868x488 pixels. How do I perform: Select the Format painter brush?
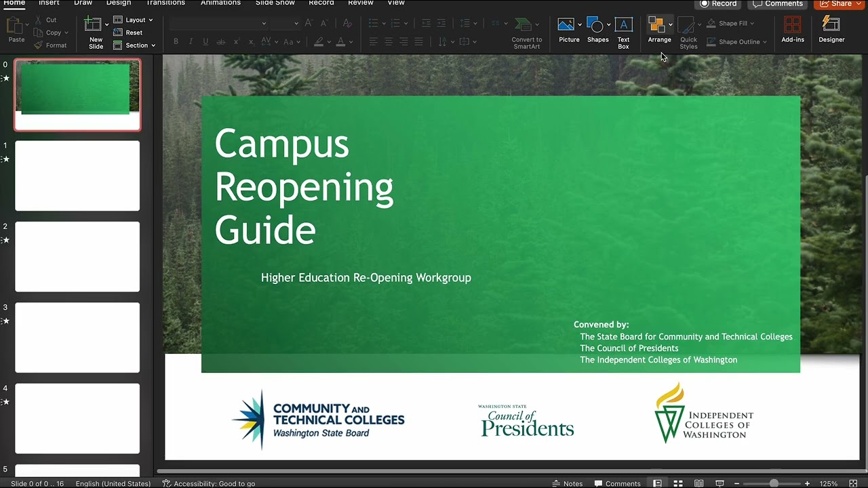tap(39, 45)
